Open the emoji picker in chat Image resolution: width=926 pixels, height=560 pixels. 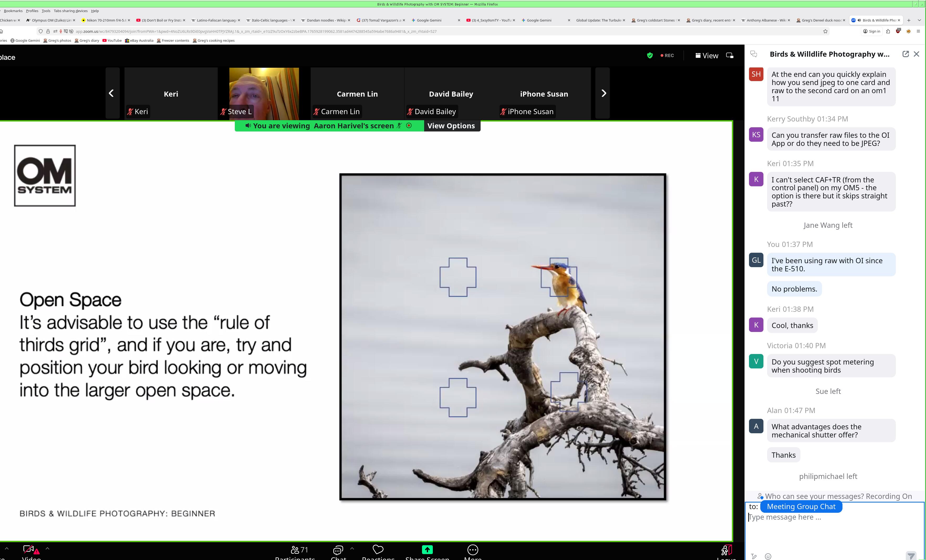pyautogui.click(x=768, y=556)
